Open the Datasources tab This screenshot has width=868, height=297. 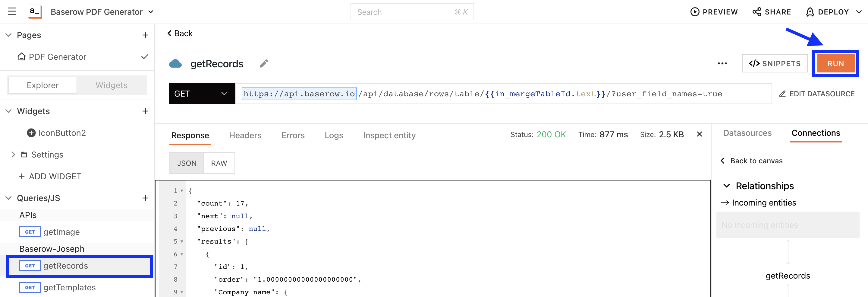click(747, 133)
